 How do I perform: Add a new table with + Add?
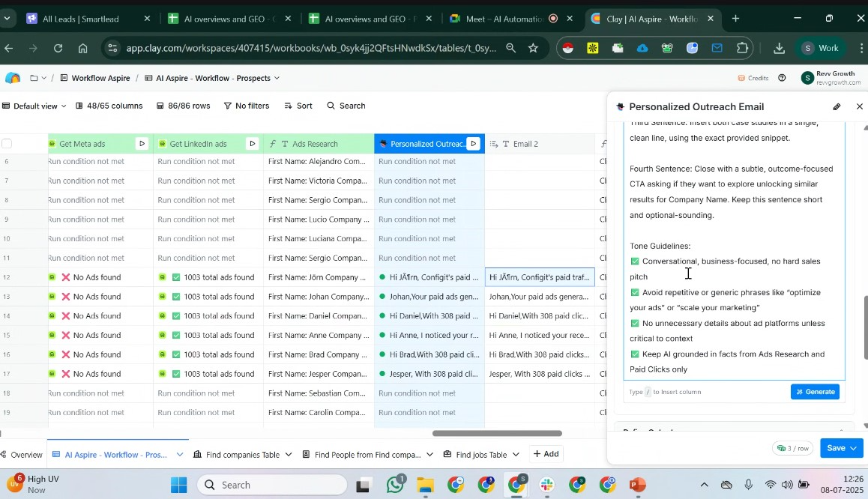coord(546,454)
